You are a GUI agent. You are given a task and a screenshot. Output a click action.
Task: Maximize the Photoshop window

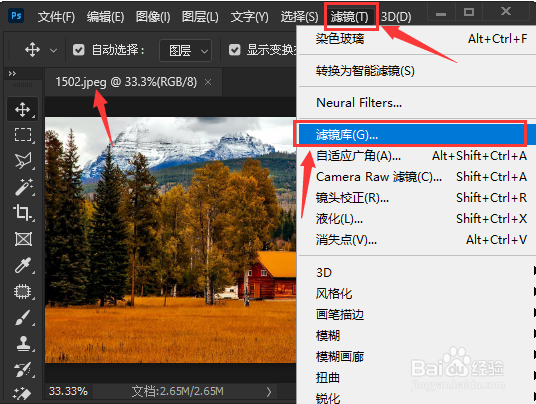click(469, 12)
